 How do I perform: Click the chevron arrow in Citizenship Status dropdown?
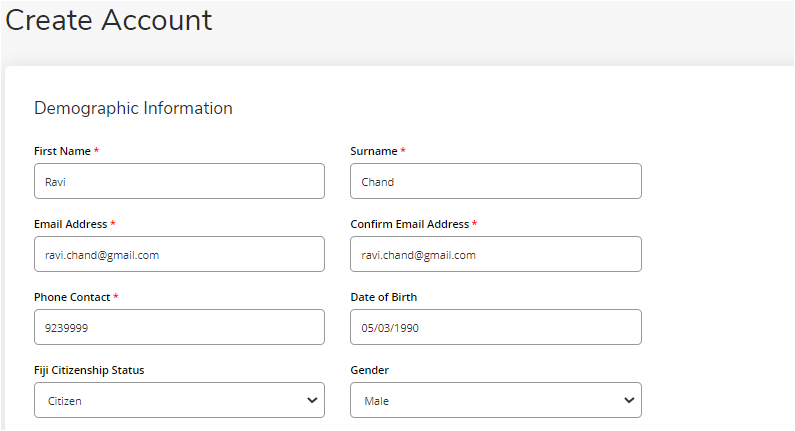click(312, 400)
